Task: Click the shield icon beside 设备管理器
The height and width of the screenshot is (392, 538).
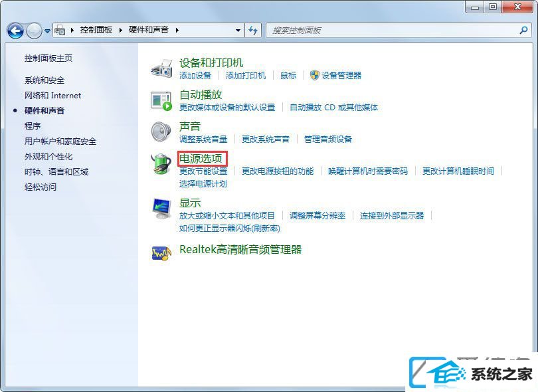Action: 314,75
